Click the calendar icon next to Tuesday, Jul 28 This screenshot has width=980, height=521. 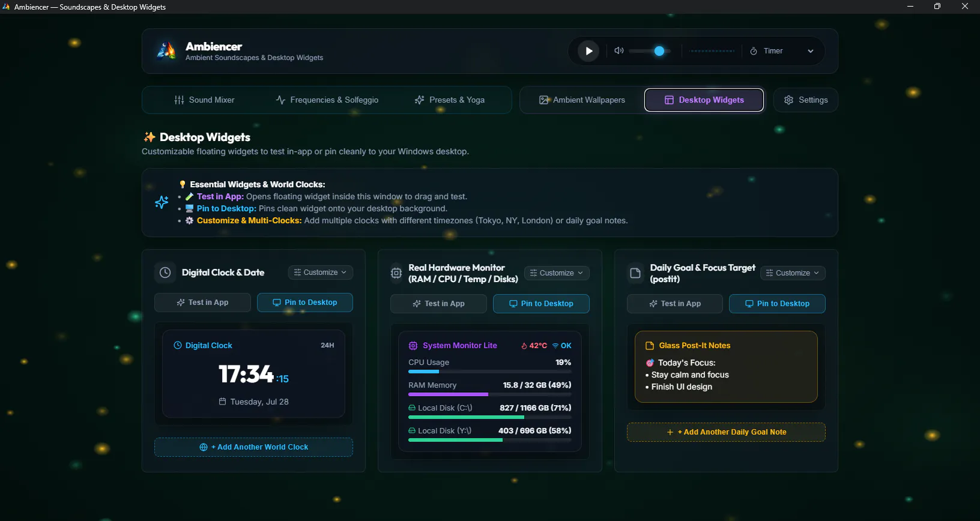(x=223, y=402)
